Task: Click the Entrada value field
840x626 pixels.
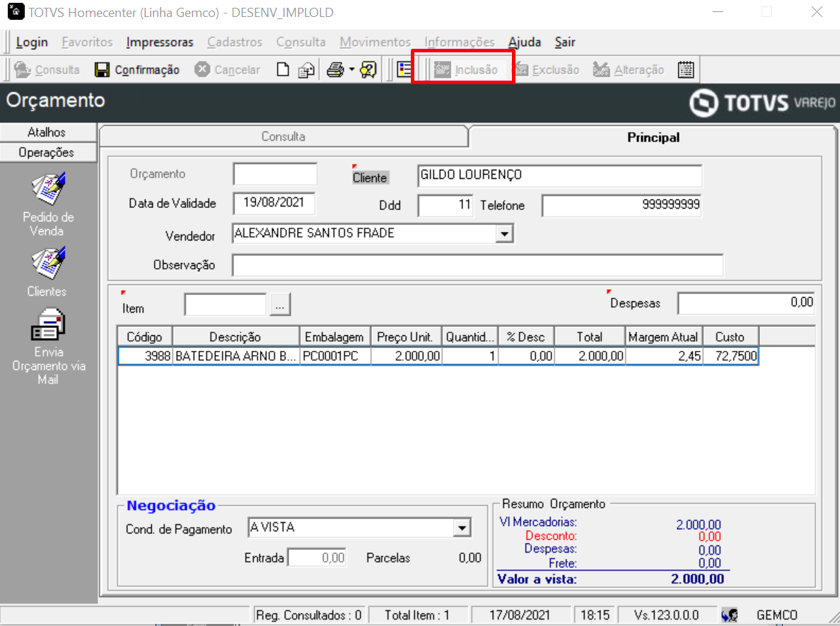Action: click(317, 558)
